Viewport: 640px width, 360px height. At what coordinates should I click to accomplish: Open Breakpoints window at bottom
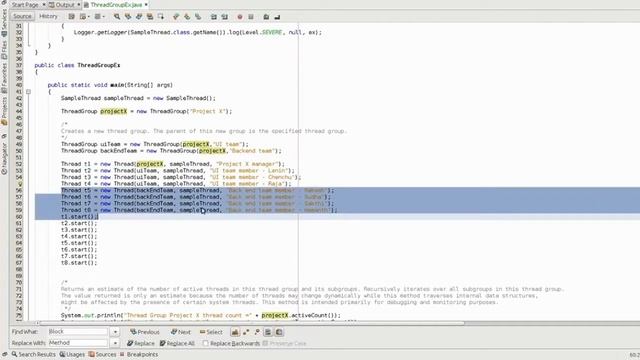pyautogui.click(x=138, y=354)
